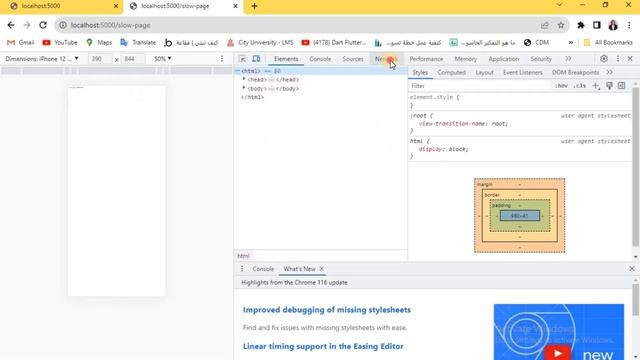The image size is (640, 360).
Task: Switch to the Performance tab
Action: [426, 59]
